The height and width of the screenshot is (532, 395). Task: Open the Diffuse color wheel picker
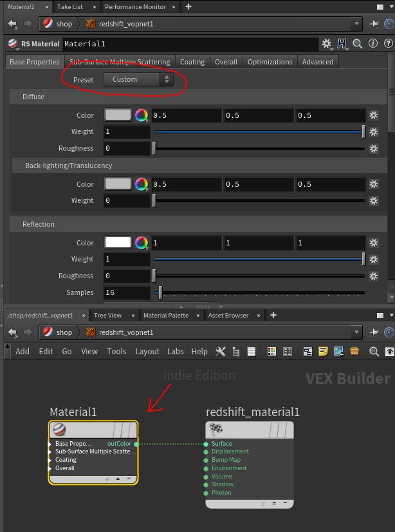click(141, 115)
